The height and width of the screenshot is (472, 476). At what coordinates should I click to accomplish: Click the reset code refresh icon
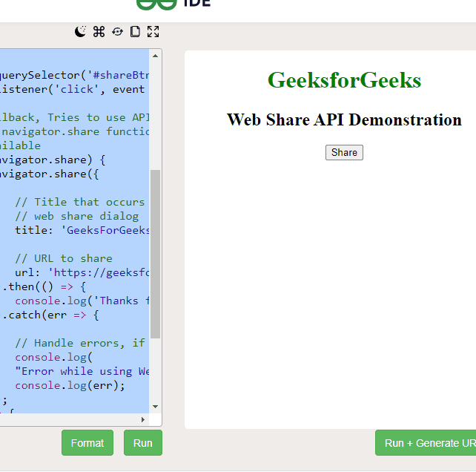(117, 32)
